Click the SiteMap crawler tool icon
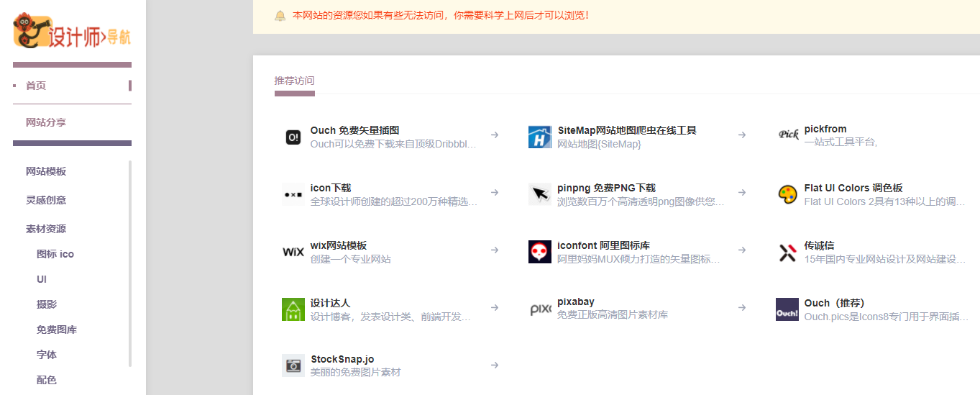Image resolution: width=980 pixels, height=395 pixels. coord(539,137)
